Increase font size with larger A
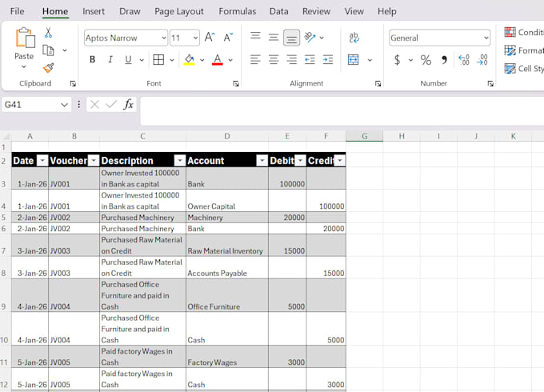The height and width of the screenshot is (392, 544). 210,37
